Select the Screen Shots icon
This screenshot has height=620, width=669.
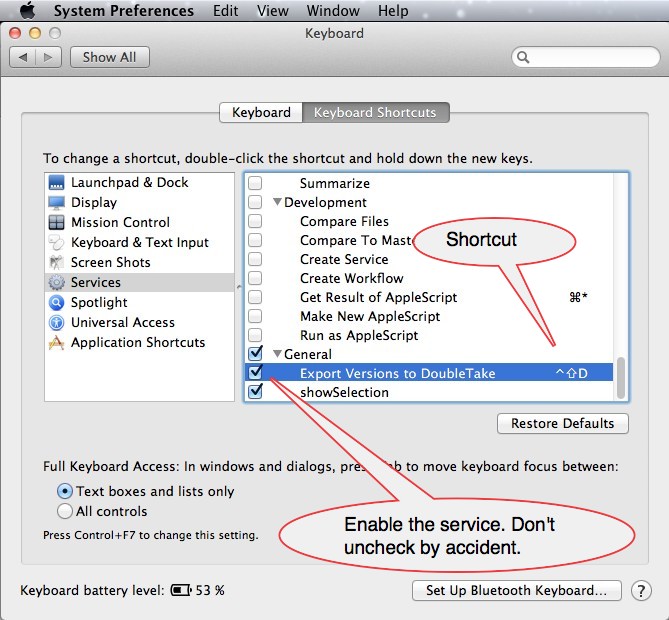(56, 263)
